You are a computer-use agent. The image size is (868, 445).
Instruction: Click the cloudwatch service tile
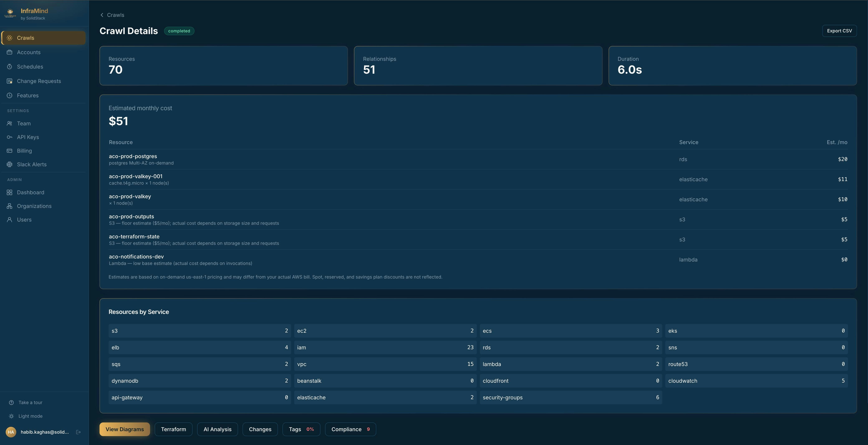[756, 381]
